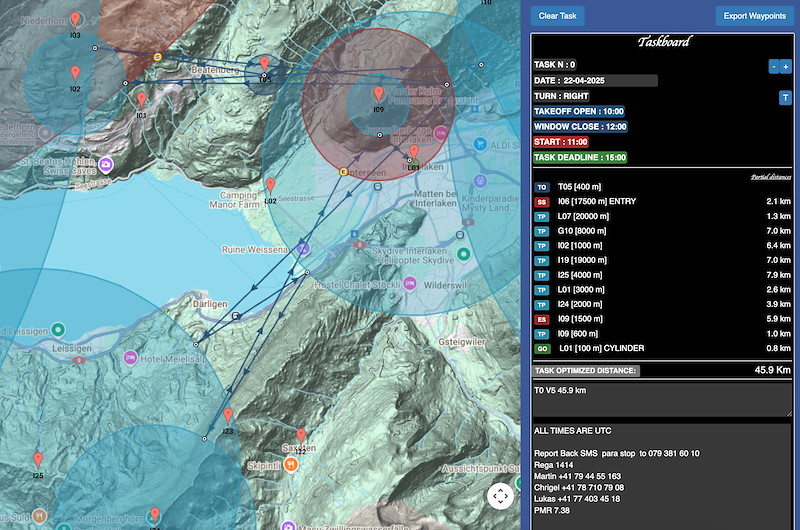Select the ES I09 [1500 m] row
Viewport: 800px width, 530px height.
(662, 319)
